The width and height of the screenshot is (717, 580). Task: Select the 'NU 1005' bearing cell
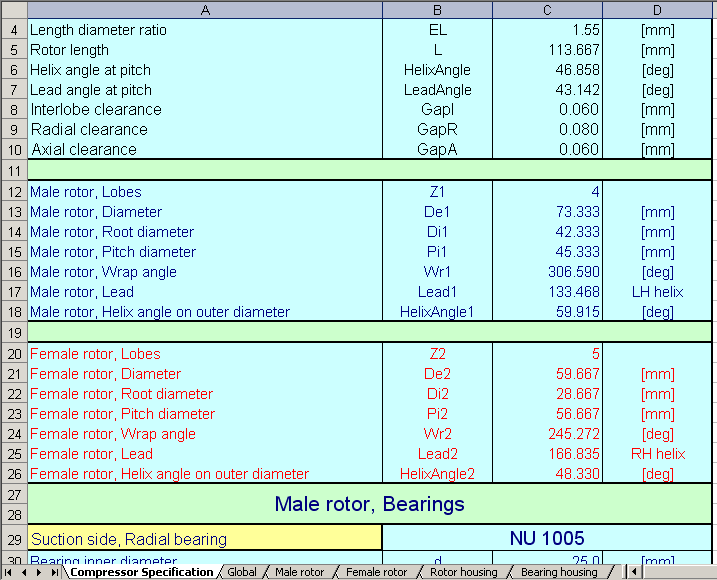[x=547, y=538]
